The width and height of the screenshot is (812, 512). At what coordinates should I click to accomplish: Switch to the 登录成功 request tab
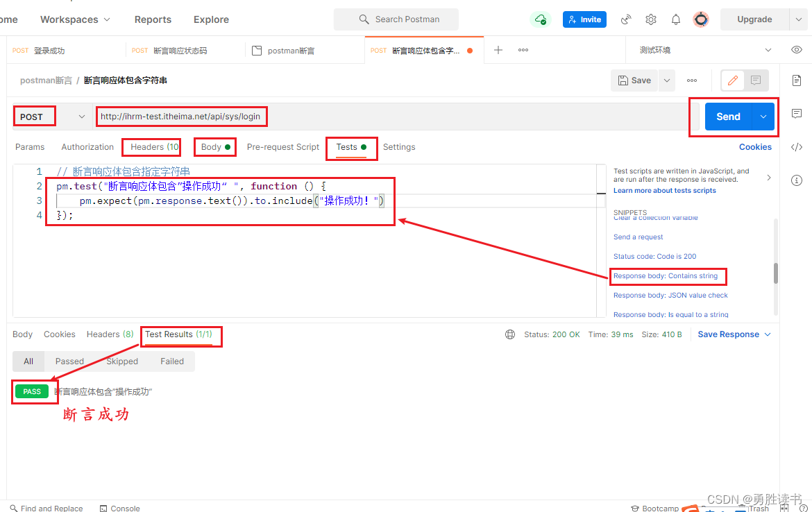click(x=66, y=50)
